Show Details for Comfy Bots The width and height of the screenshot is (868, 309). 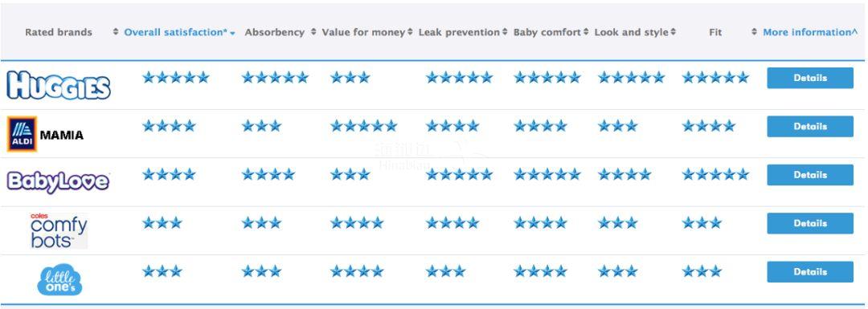(810, 223)
